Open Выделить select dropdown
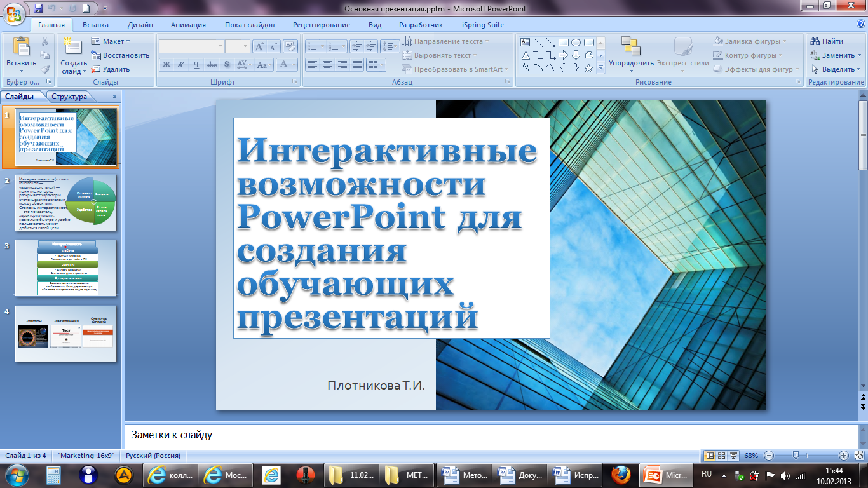 (x=836, y=69)
